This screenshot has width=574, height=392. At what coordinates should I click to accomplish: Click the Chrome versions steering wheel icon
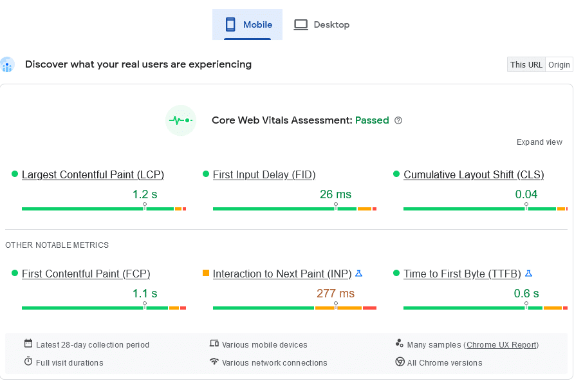400,362
